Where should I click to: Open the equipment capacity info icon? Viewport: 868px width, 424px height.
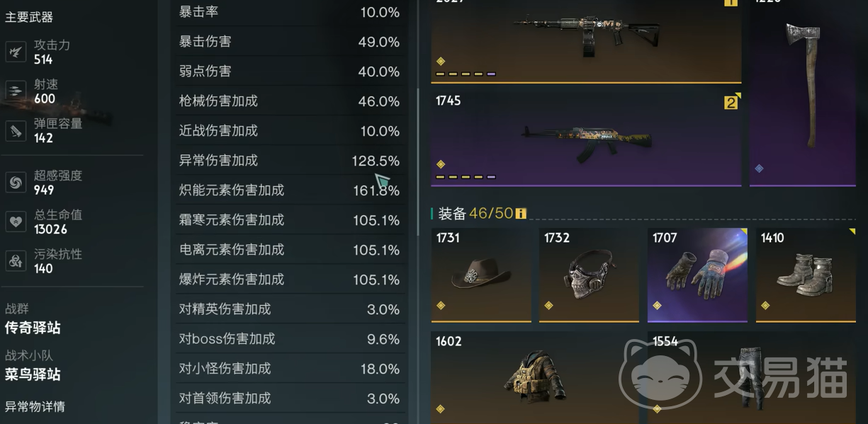(x=521, y=213)
